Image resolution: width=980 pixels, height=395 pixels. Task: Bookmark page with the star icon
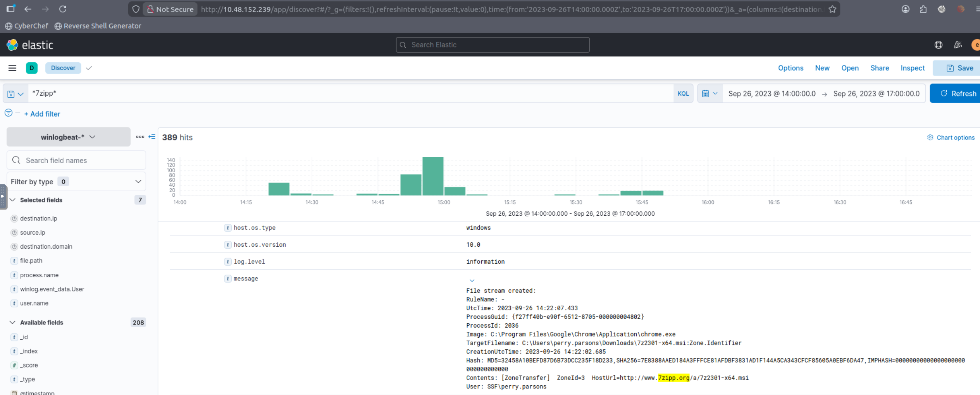(832, 9)
